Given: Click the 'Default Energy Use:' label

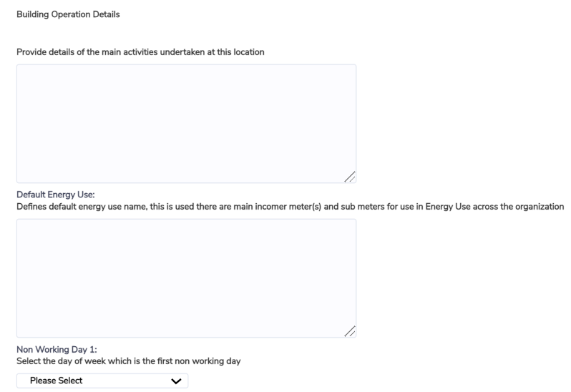Looking at the screenshot, I should (55, 195).
